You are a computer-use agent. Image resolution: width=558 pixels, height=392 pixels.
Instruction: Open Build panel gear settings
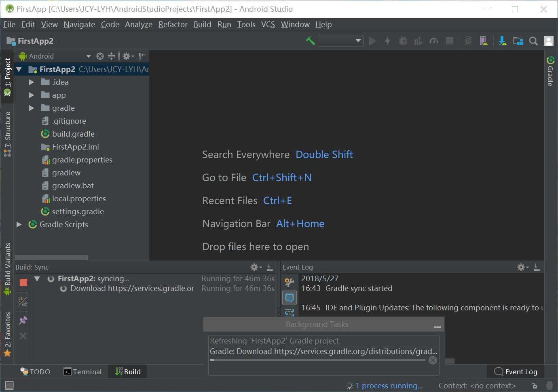pos(256,267)
